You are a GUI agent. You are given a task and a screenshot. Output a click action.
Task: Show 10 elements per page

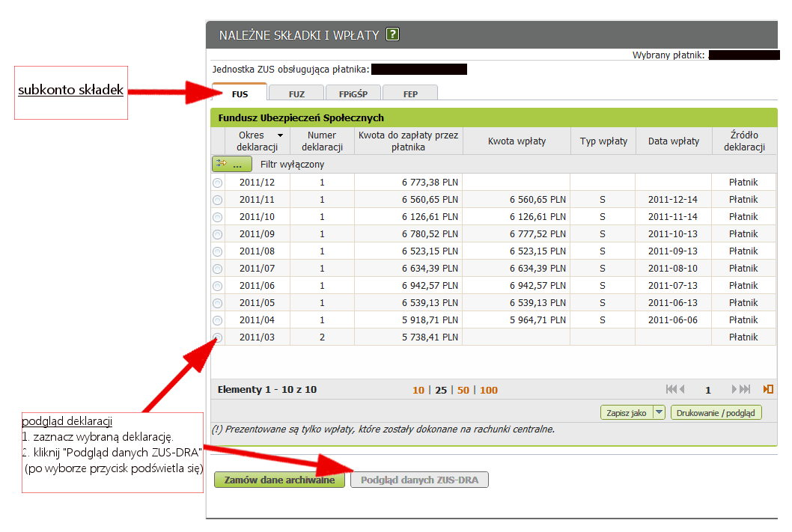(418, 390)
